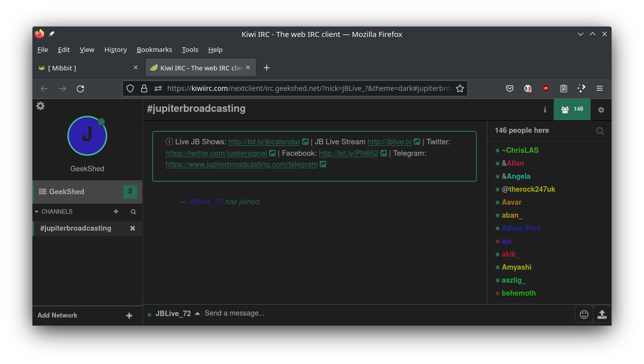Open the bit.ly/PN652 Facebook link

[x=349, y=153]
